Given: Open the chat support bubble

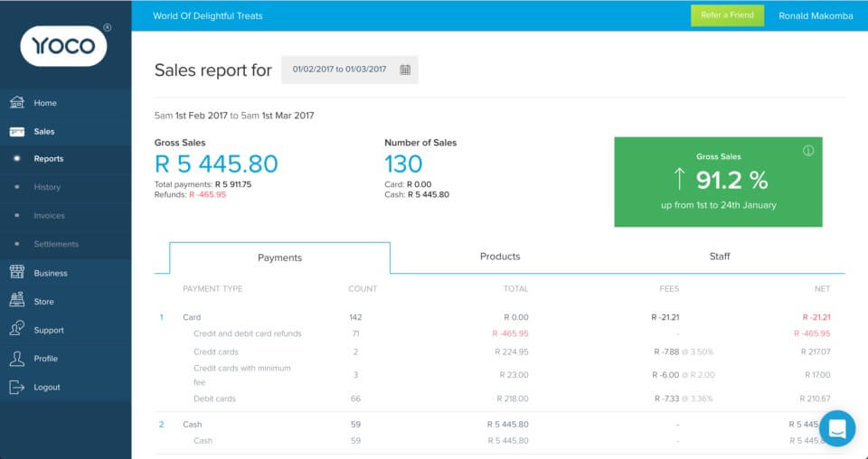Looking at the screenshot, I should pos(837,428).
